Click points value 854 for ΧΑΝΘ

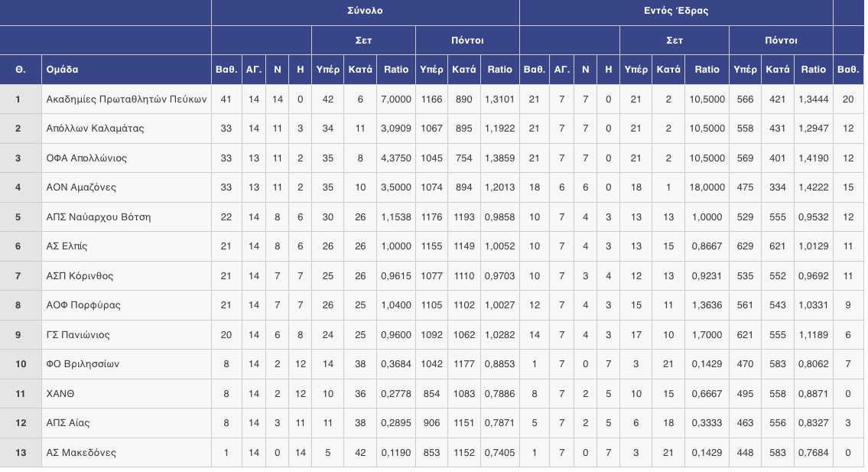point(431,394)
